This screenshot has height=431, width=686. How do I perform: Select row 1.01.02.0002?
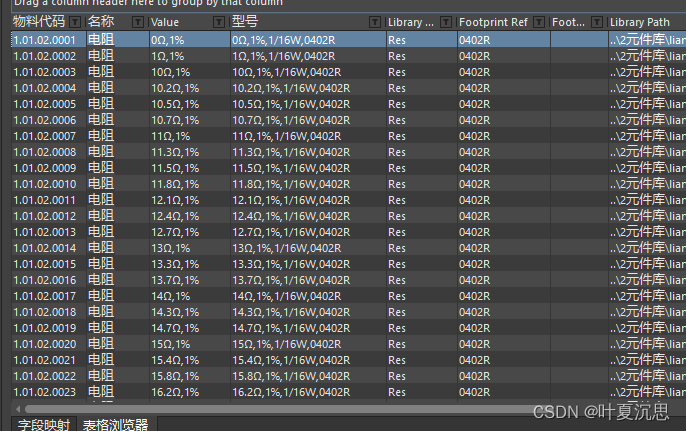[x=349, y=56]
